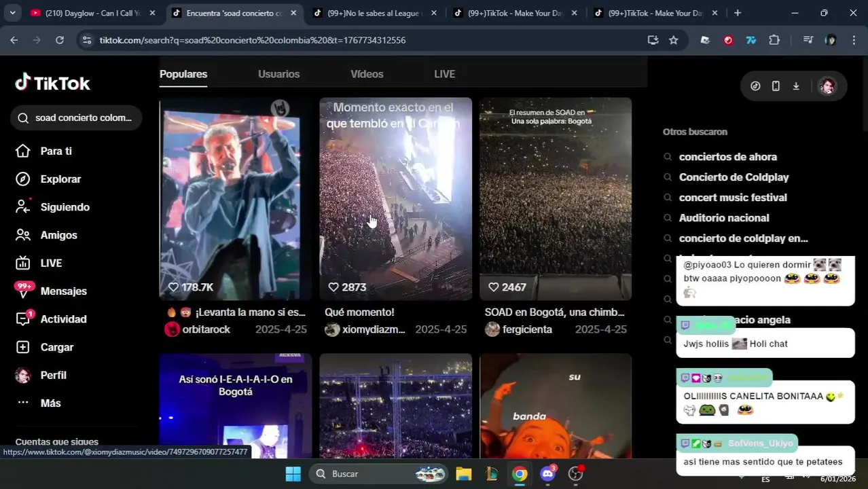Search 'concierto de coldplay en...' suggestion
The width and height of the screenshot is (868, 489).
click(x=743, y=238)
